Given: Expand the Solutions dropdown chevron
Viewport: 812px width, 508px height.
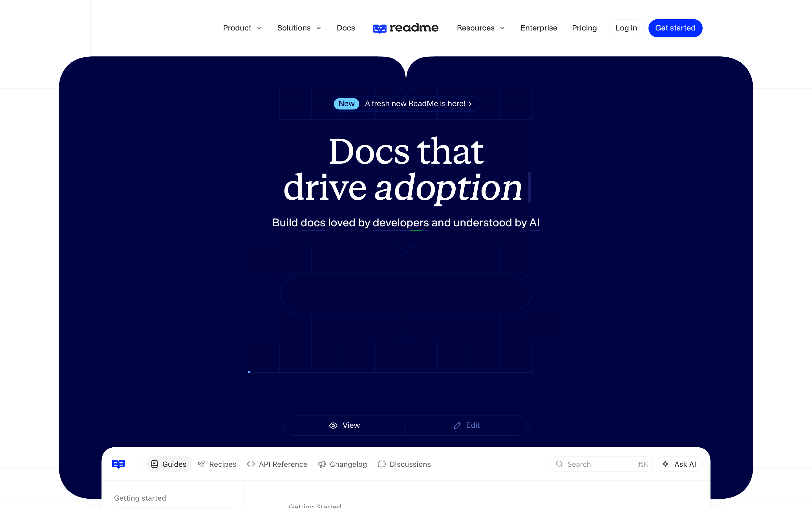Looking at the screenshot, I should [319, 28].
